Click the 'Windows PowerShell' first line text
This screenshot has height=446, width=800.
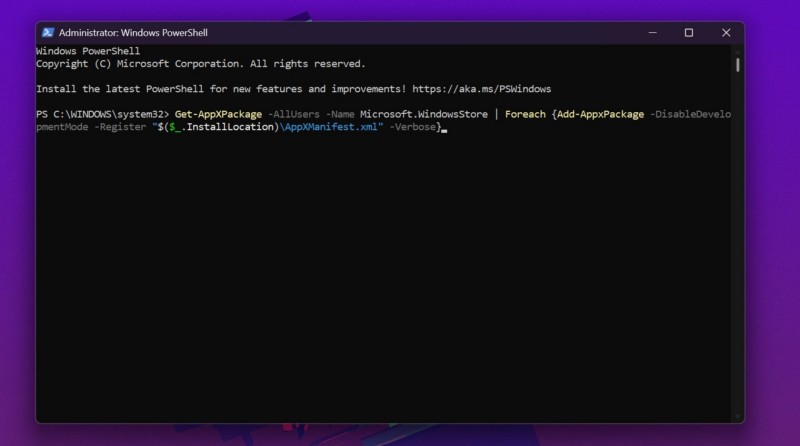click(88, 51)
